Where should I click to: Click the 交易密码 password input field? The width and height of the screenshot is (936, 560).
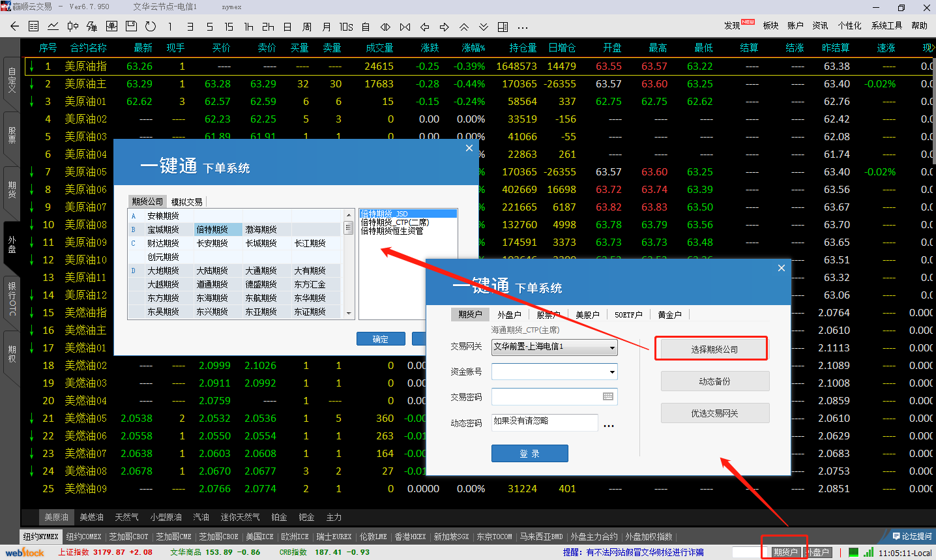coord(546,396)
